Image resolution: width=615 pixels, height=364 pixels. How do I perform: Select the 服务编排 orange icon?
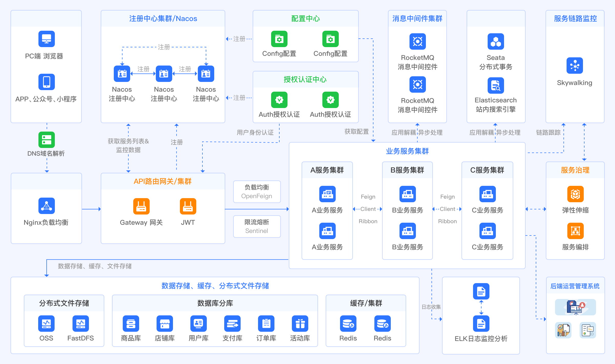tap(575, 231)
